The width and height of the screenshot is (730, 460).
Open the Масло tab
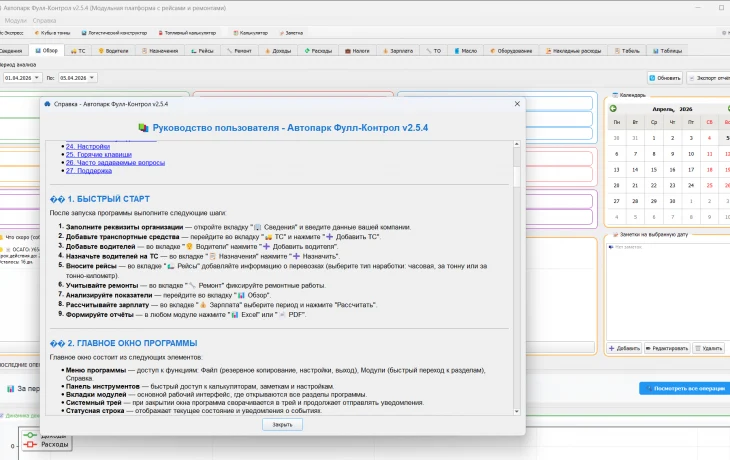[x=465, y=51]
